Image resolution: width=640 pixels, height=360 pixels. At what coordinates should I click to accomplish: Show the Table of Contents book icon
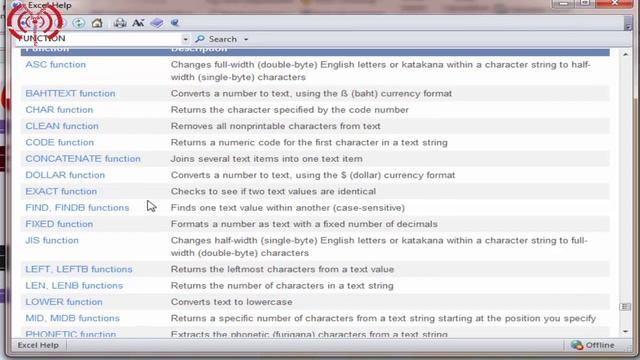pyautogui.click(x=157, y=23)
